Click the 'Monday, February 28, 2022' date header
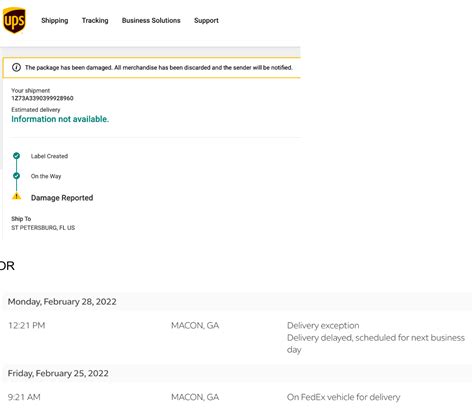 point(62,302)
